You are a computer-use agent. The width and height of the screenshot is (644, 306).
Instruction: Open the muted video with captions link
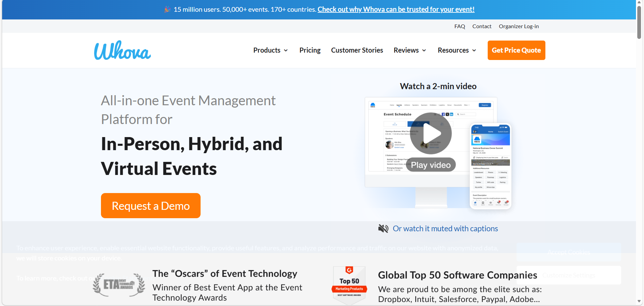(x=445, y=229)
